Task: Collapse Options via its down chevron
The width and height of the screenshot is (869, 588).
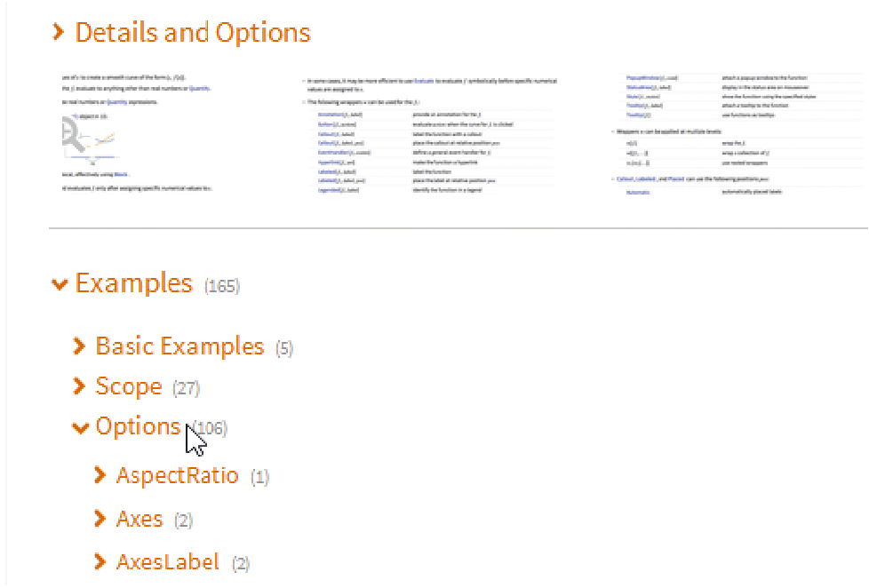Action: click(x=81, y=428)
